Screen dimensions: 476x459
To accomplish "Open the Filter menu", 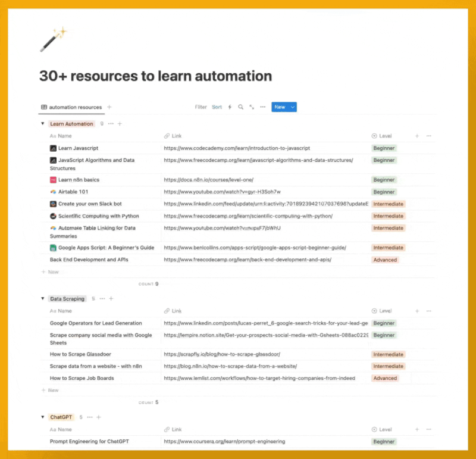I will pyautogui.click(x=201, y=107).
